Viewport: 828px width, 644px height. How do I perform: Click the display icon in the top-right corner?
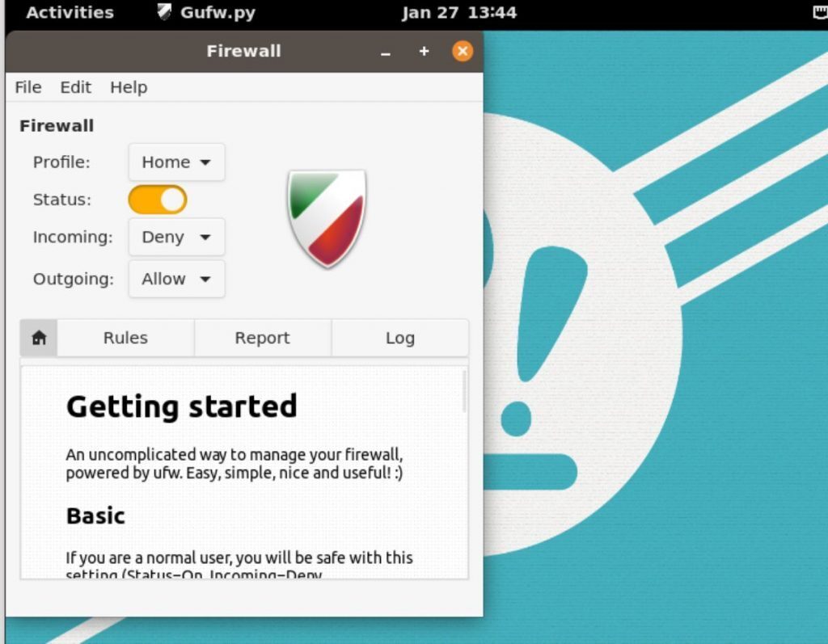pos(821,11)
